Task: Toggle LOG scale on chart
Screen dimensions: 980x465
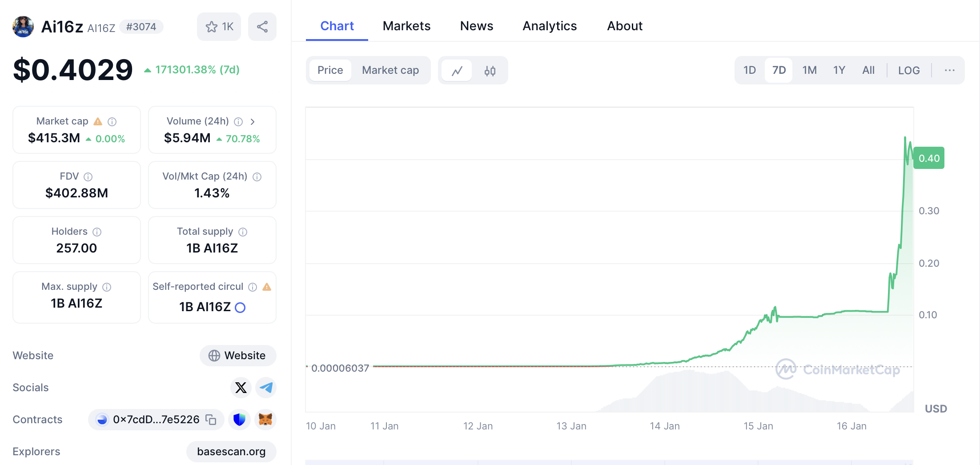Action: [909, 70]
